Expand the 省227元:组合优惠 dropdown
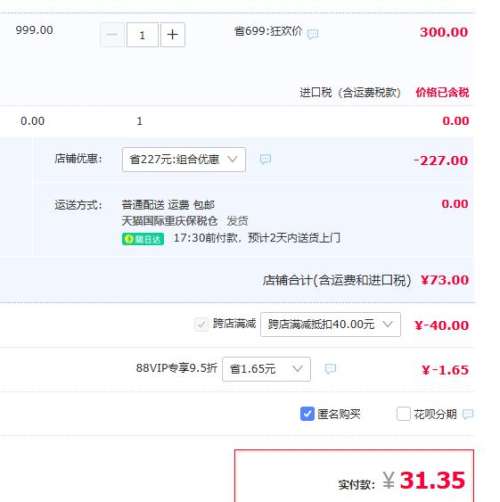The image size is (500, 502). (x=184, y=159)
